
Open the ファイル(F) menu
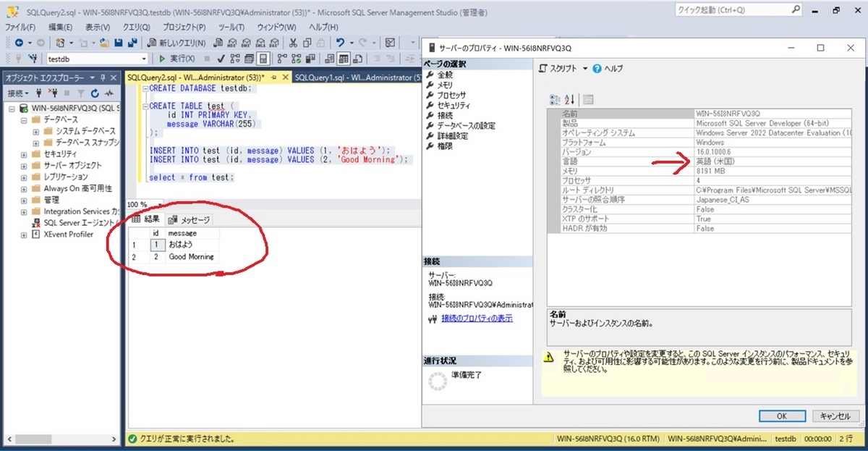point(20,27)
